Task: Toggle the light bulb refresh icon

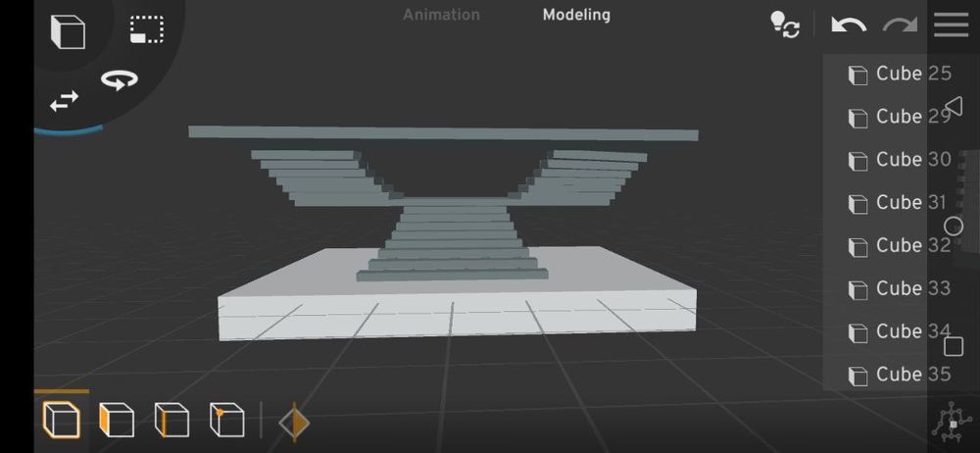Action: 785,25
